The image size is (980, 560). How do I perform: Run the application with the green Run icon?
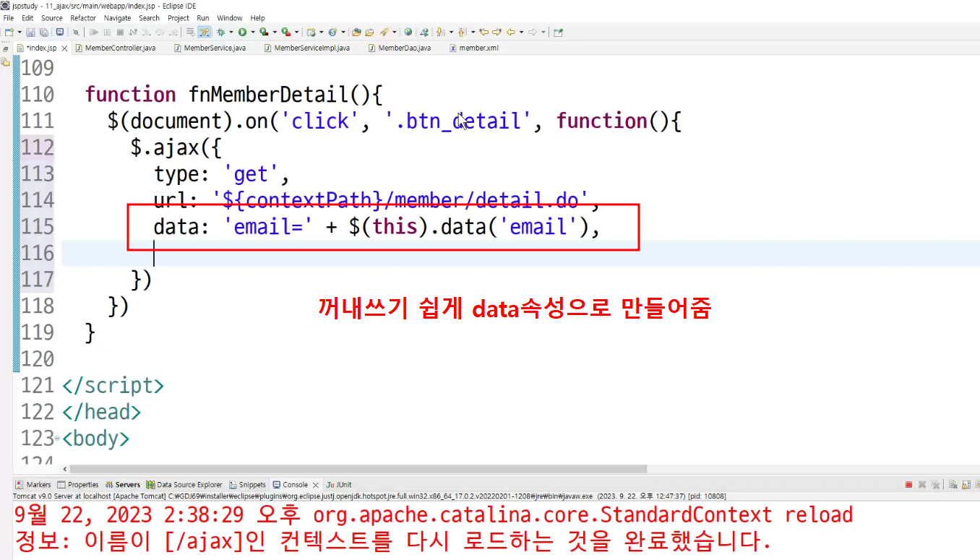pos(243,32)
